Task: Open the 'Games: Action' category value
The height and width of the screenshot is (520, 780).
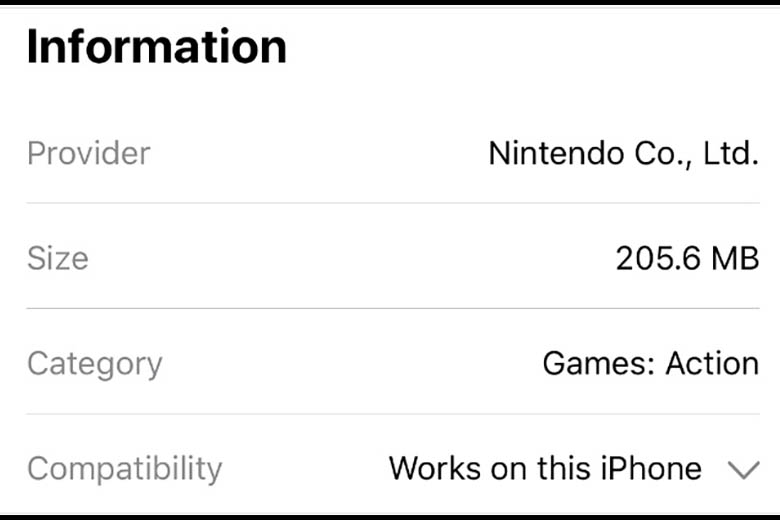Action: pyautogui.click(x=651, y=363)
